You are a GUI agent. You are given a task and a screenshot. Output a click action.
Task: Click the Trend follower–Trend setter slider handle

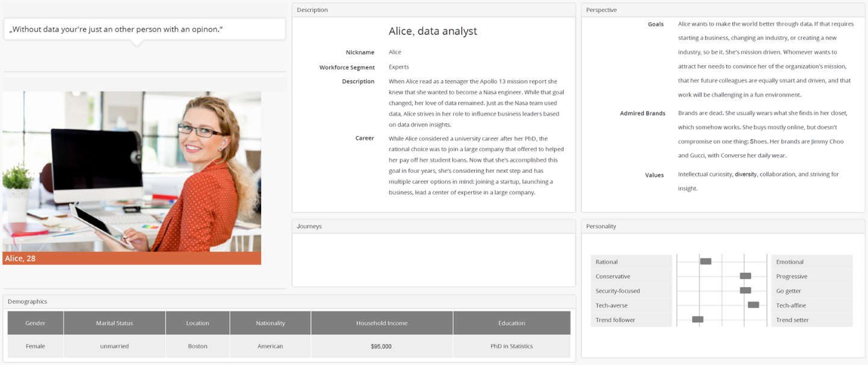coord(698,319)
